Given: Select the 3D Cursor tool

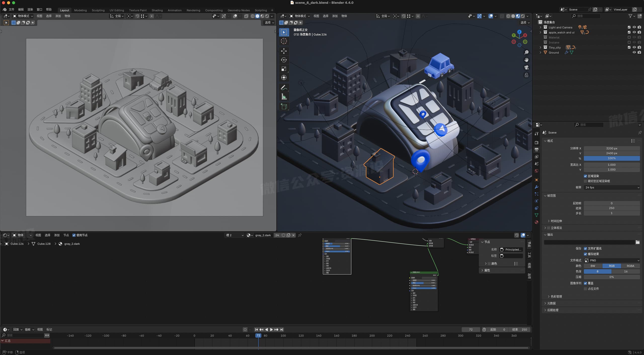Looking at the screenshot, I should pyautogui.click(x=284, y=41).
